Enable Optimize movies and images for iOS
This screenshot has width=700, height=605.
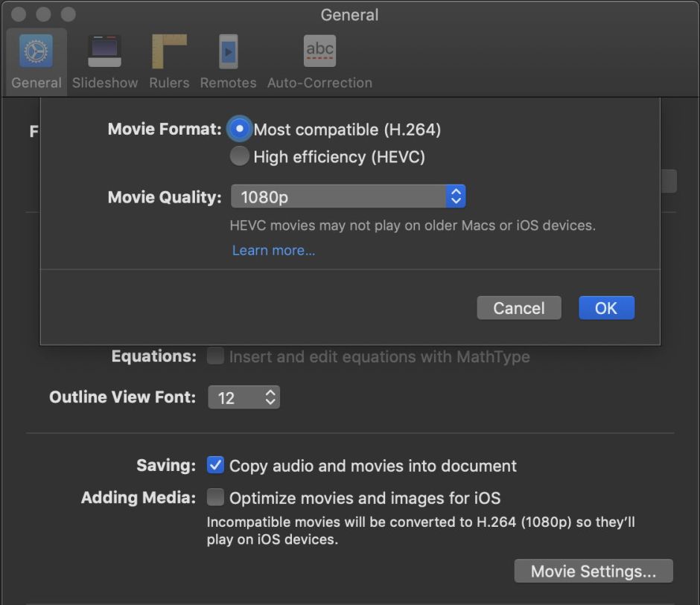215,498
